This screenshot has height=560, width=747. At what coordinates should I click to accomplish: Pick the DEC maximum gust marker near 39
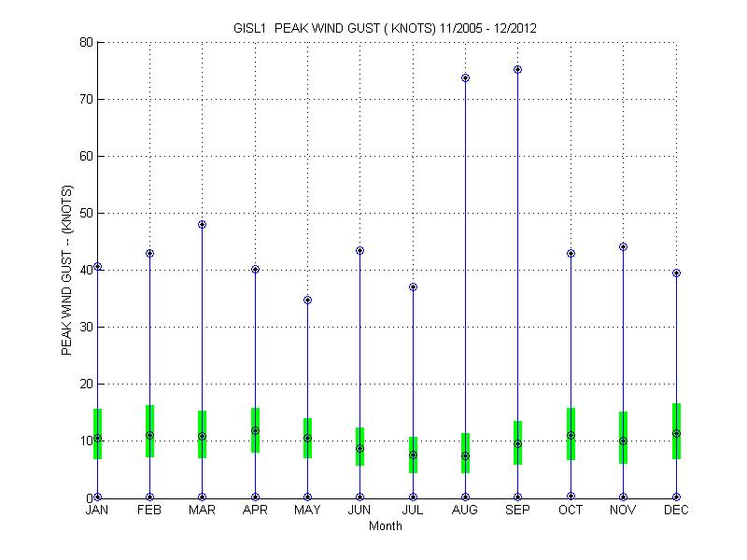pyautogui.click(x=676, y=273)
